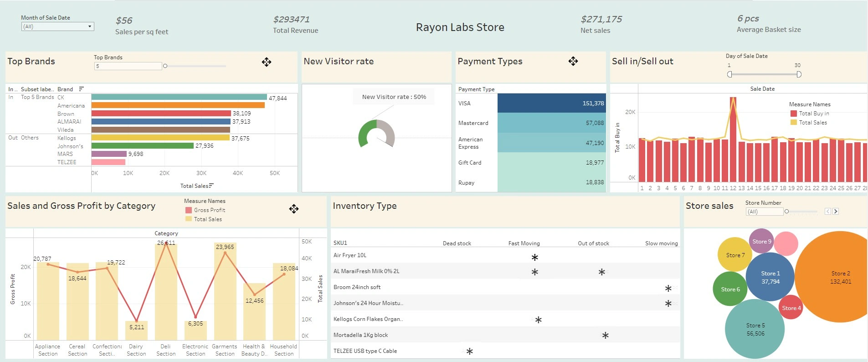Click the move icon in Payment Types panel
Screen dimensions: 868x362
573,61
